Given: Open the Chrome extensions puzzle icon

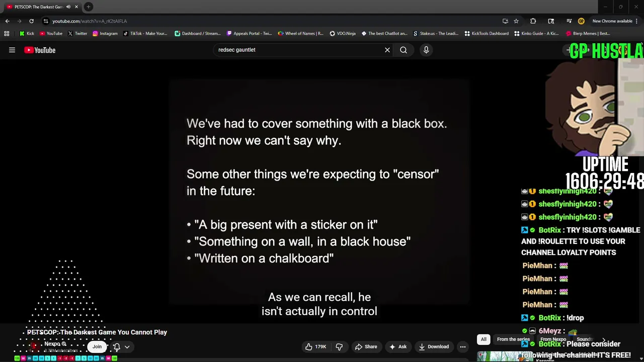Looking at the screenshot, I should 533,21.
